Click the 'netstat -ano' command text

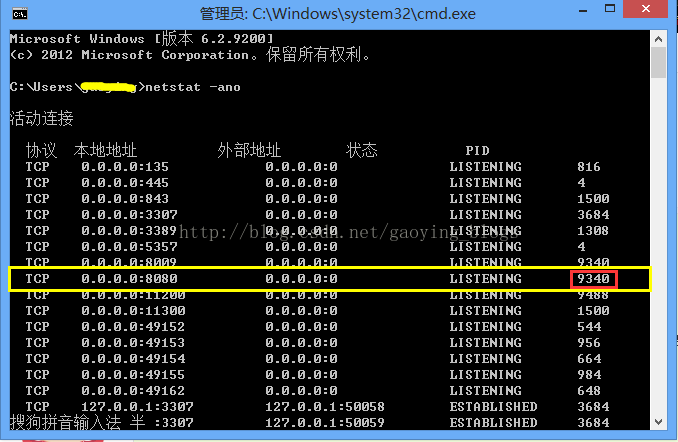192,87
